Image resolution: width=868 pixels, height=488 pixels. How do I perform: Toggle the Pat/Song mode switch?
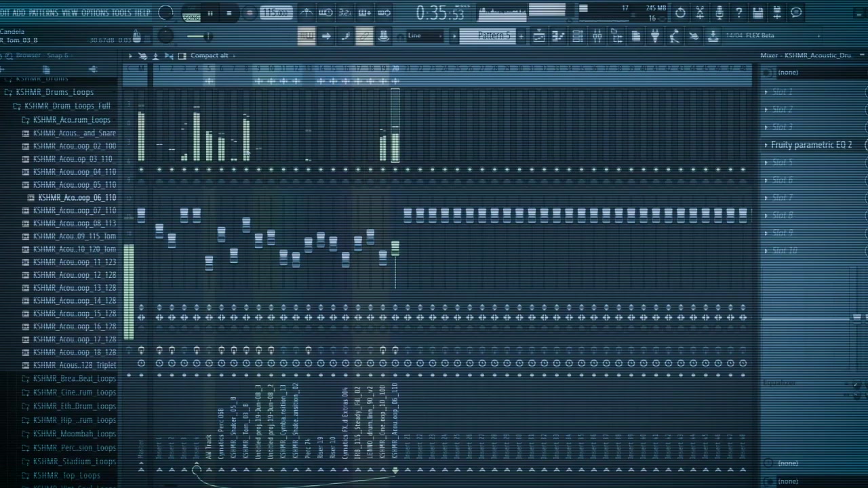[191, 14]
